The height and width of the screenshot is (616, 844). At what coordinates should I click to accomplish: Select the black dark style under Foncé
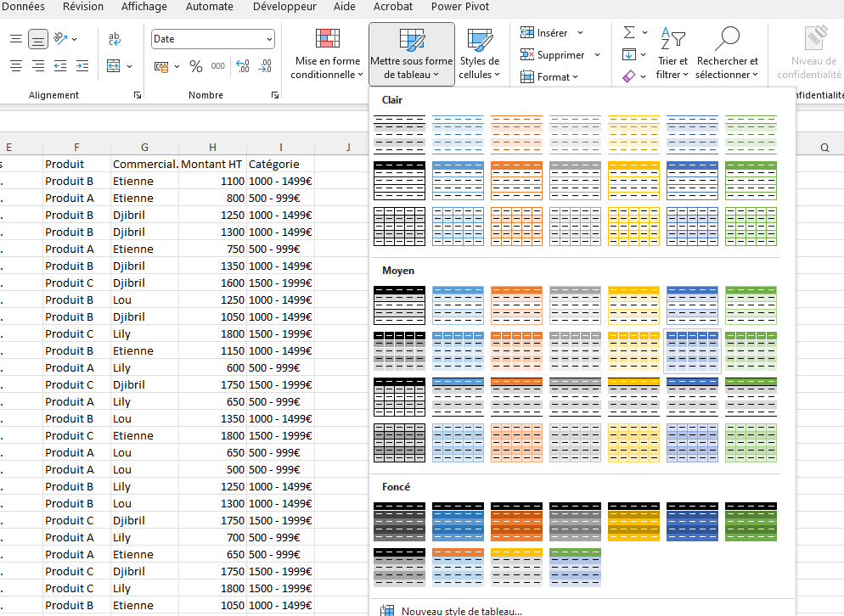click(399, 522)
